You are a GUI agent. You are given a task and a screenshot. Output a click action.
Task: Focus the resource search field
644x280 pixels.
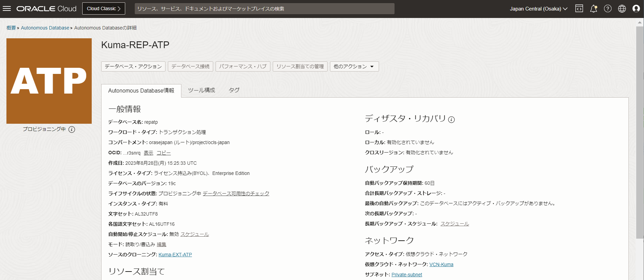[x=265, y=9]
